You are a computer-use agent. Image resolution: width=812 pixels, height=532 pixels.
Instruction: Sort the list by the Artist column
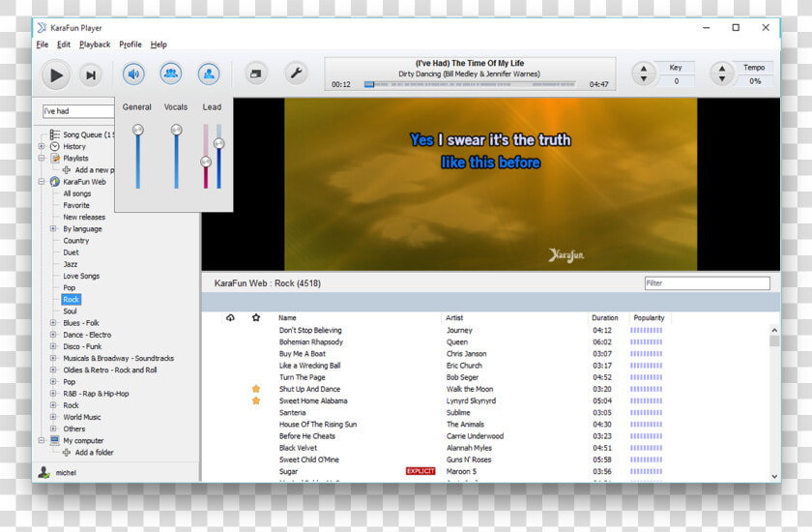[454, 317]
